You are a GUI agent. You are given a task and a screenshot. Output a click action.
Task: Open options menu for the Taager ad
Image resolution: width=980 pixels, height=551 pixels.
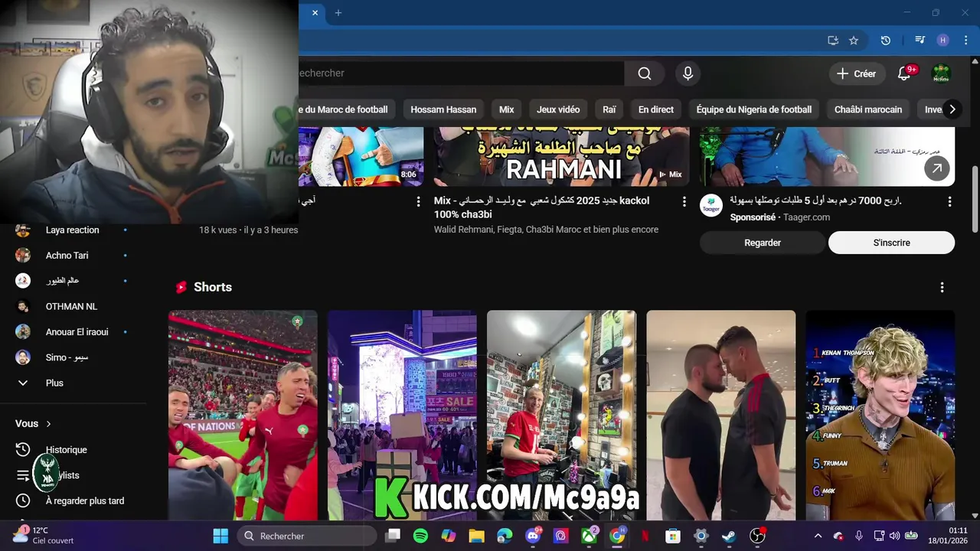click(949, 201)
